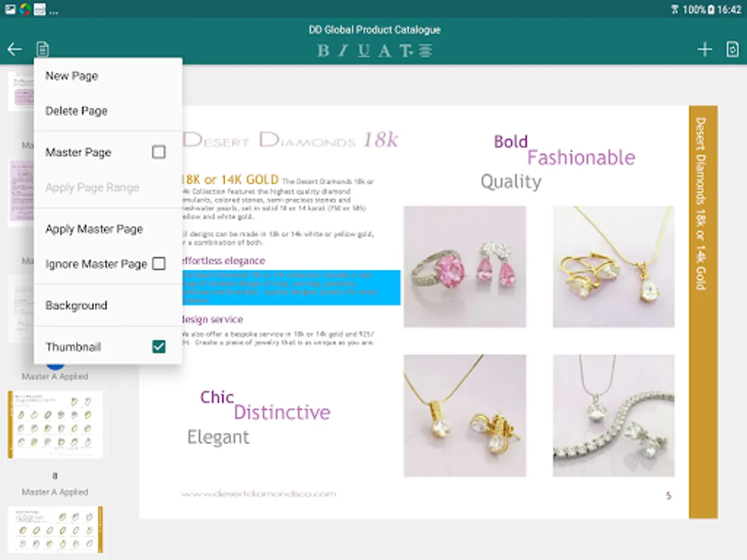Screen dimensions: 747x560
Task: Toggle Italic text formatting
Action: 343,51
